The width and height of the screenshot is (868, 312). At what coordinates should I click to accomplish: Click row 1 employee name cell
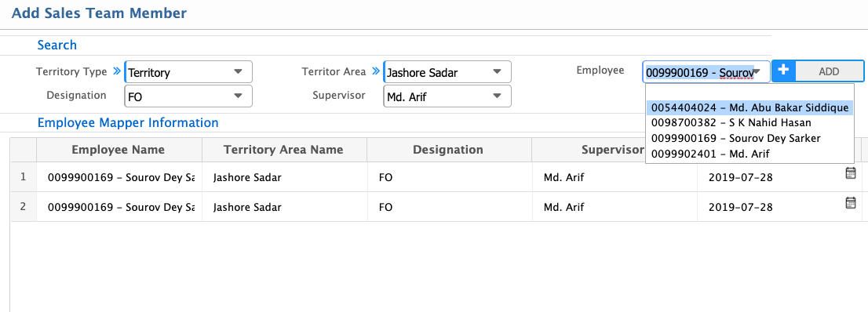coord(119,178)
